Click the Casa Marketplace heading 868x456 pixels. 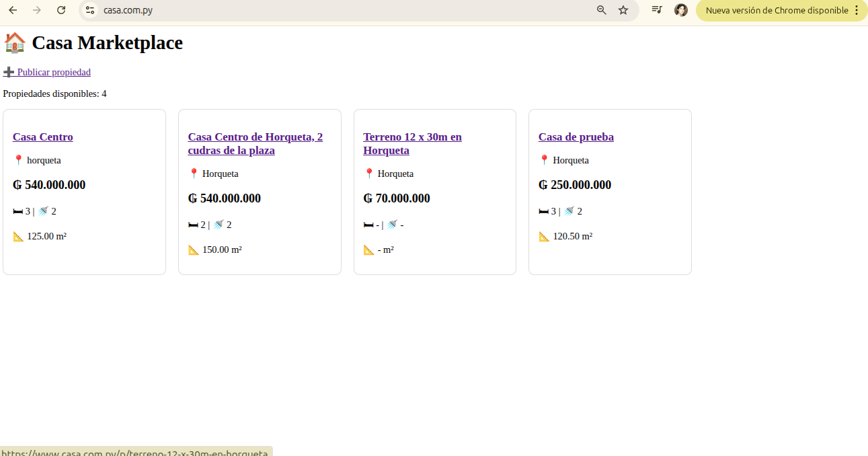[x=107, y=43]
